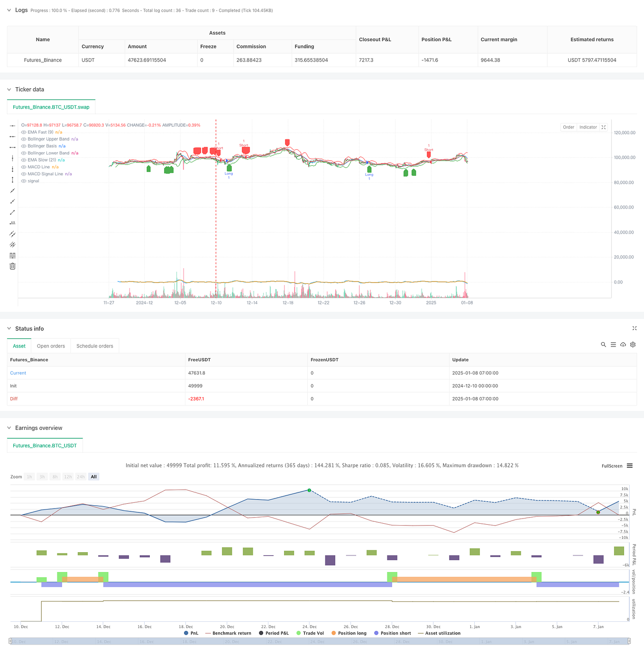The height and width of the screenshot is (655, 644).
Task: Toggle the MACD Signal Line visibility
Action: 23,174
